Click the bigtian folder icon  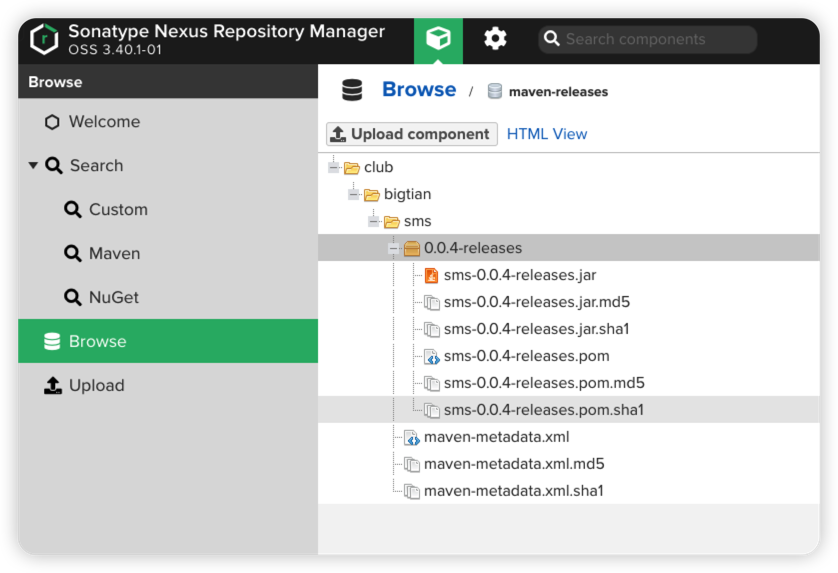[x=371, y=195]
